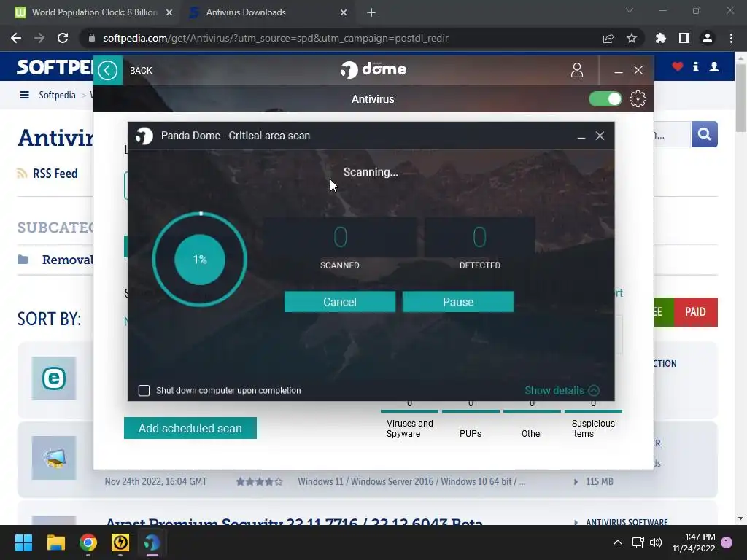
Task: Switch to World Population Clock tab
Action: [x=94, y=12]
